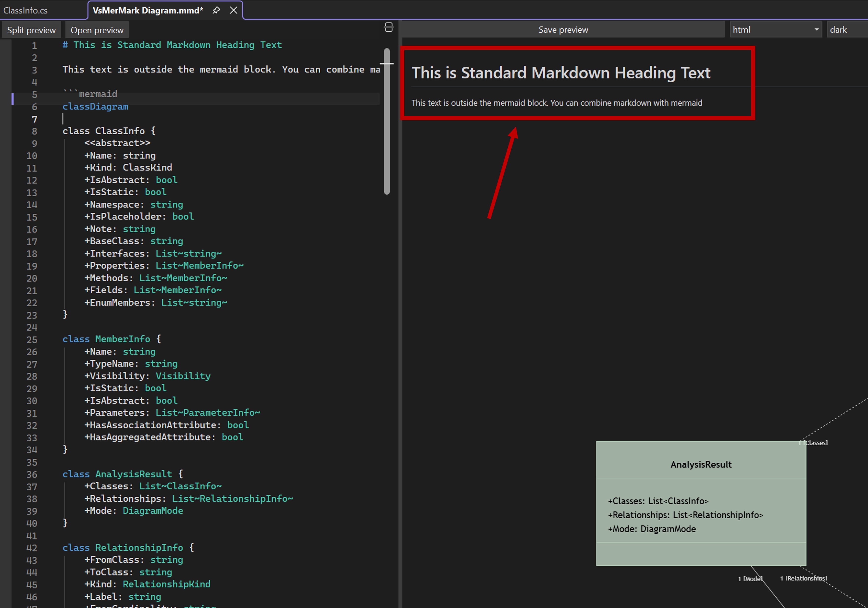Click the markdown heading on editor line 1
Image resolution: width=868 pixels, height=608 pixels.
[x=172, y=45]
